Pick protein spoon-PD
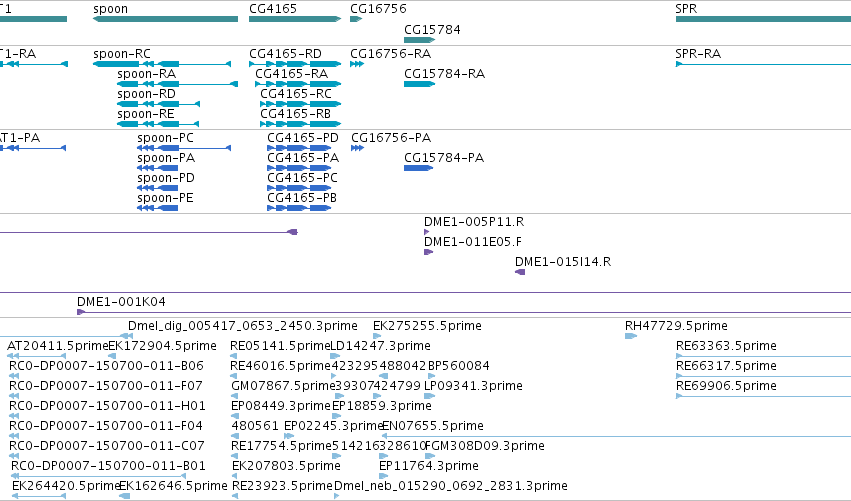This screenshot has width=851, height=501. click(x=166, y=178)
